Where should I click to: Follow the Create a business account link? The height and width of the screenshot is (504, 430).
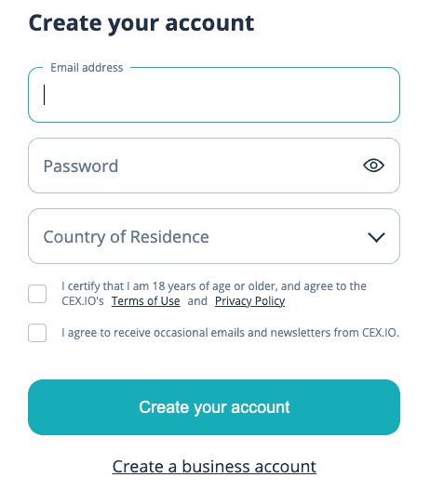[x=214, y=467]
